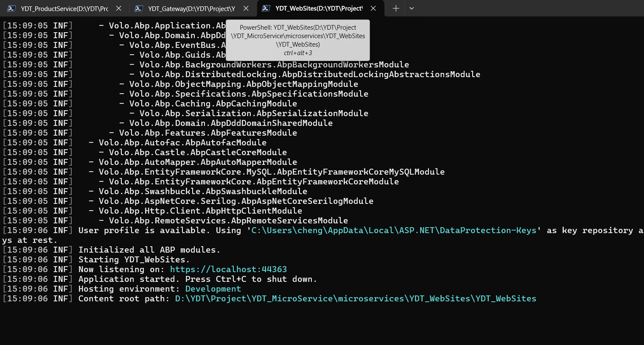Image resolution: width=644 pixels, height=345 pixels.
Task: Select the YDT_WebSites tab
Action: tap(319, 8)
